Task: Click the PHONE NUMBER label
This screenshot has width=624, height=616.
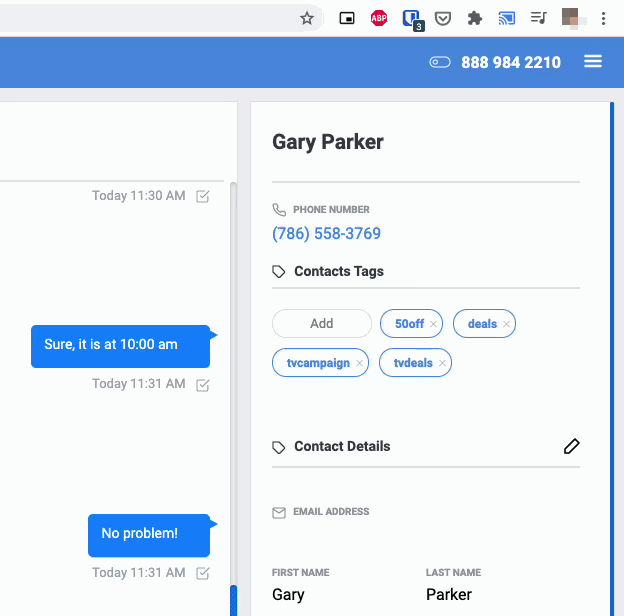Action: [331, 210]
